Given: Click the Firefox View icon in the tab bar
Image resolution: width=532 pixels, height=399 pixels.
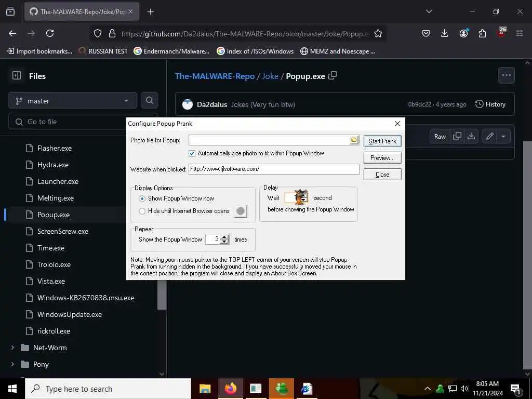Looking at the screenshot, I should coord(10,12).
